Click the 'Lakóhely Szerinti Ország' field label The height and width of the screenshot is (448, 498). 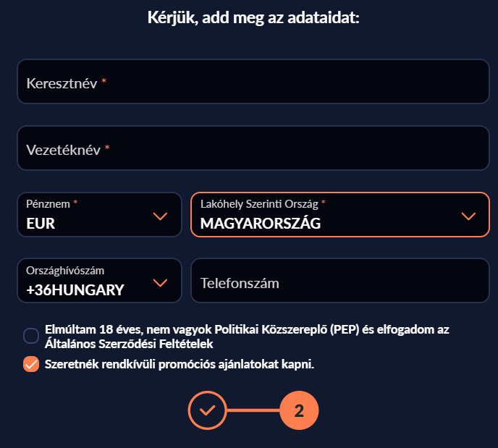pyautogui.click(x=259, y=204)
